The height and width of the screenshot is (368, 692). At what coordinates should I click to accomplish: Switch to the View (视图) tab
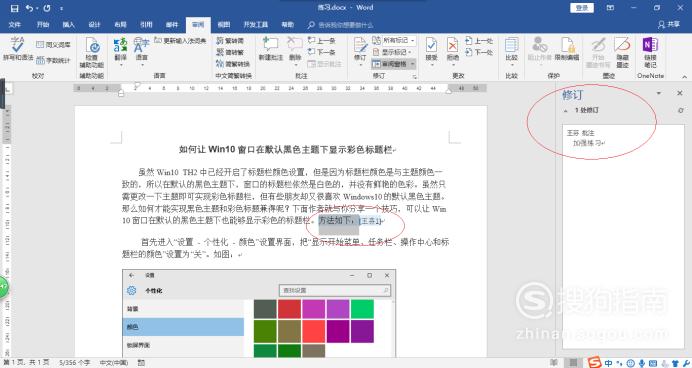point(224,25)
